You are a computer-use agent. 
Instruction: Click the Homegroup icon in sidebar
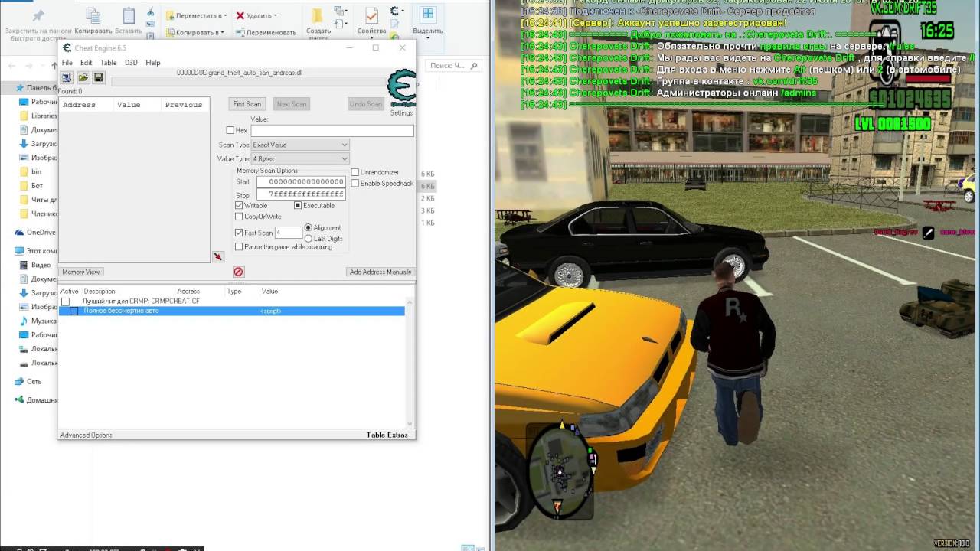(19, 399)
